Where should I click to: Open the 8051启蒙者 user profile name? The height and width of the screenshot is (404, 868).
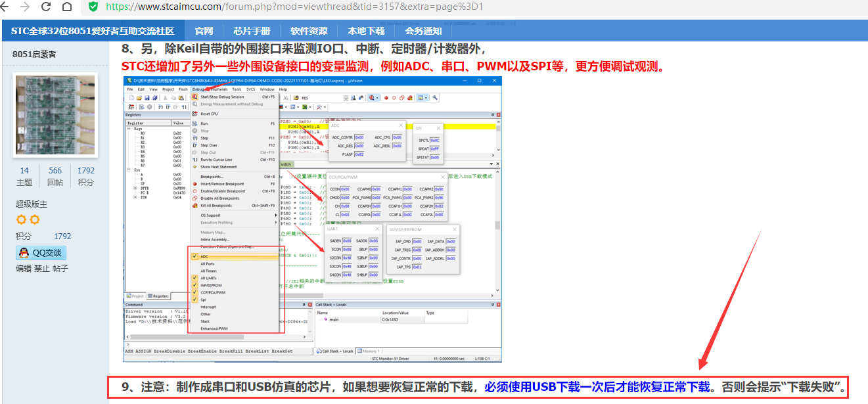(x=34, y=55)
